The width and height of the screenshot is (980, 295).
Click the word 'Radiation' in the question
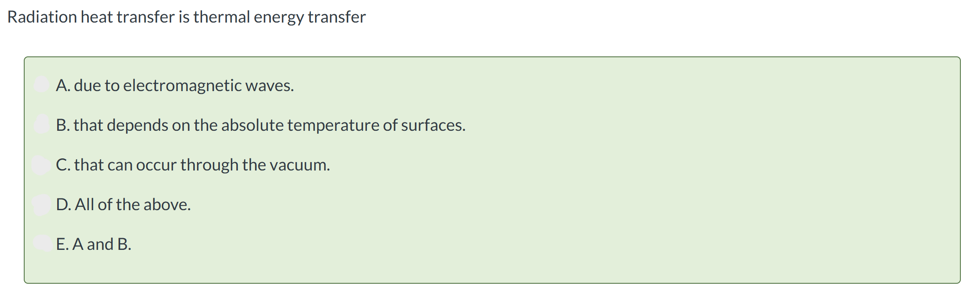click(x=42, y=17)
